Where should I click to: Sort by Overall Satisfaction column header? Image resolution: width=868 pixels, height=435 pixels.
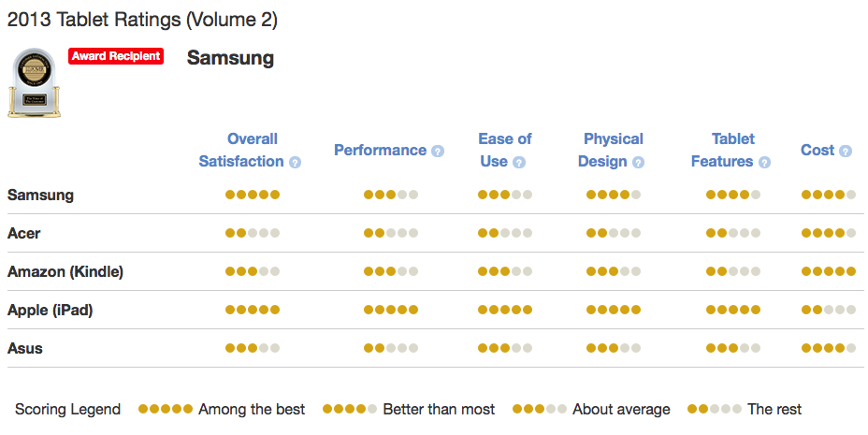(241, 150)
